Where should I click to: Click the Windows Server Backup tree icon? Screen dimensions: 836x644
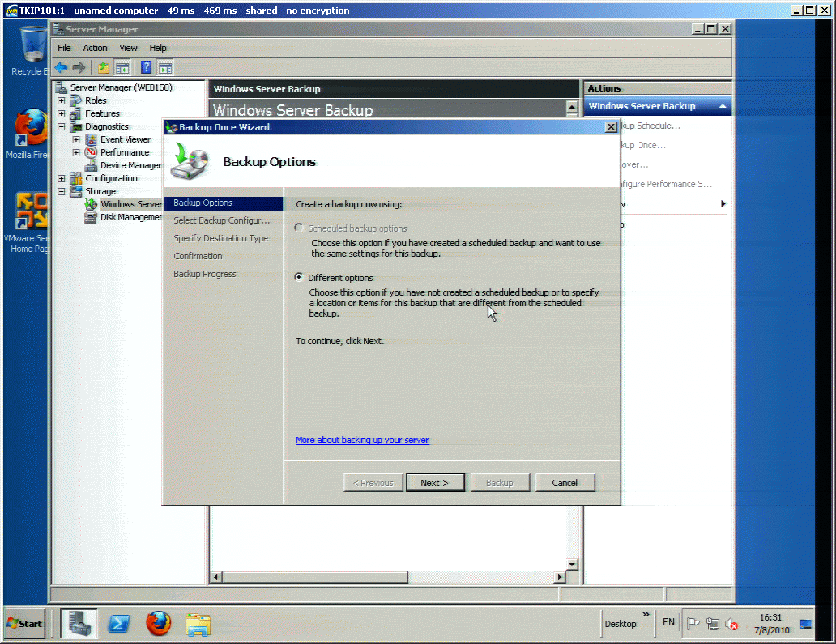tap(92, 204)
